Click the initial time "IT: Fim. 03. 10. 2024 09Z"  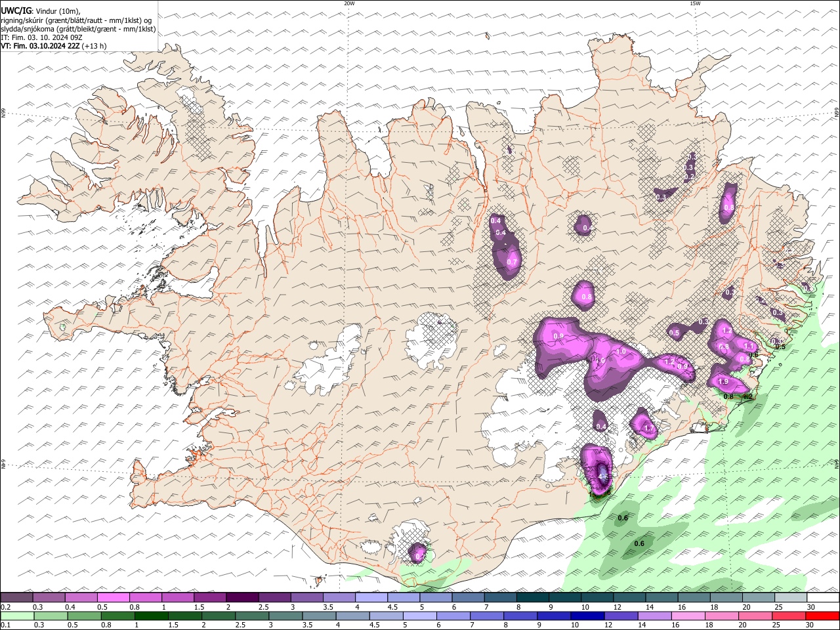[41, 37]
